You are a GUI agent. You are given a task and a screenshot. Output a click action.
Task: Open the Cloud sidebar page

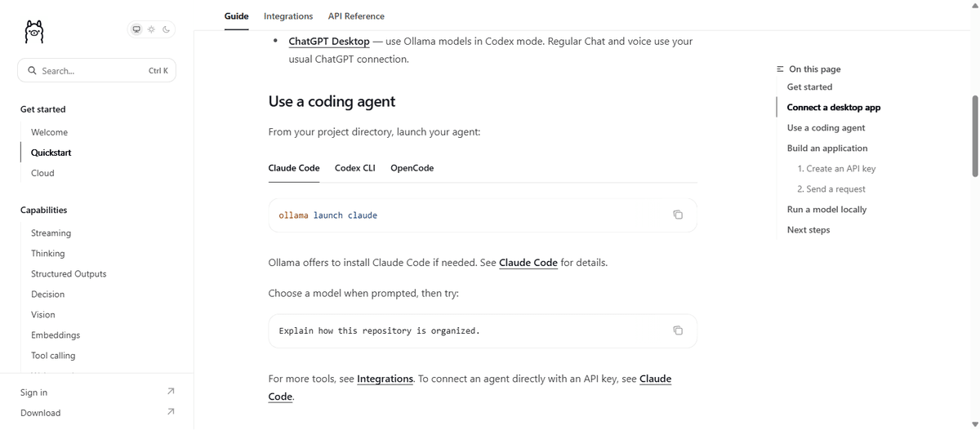[42, 173]
